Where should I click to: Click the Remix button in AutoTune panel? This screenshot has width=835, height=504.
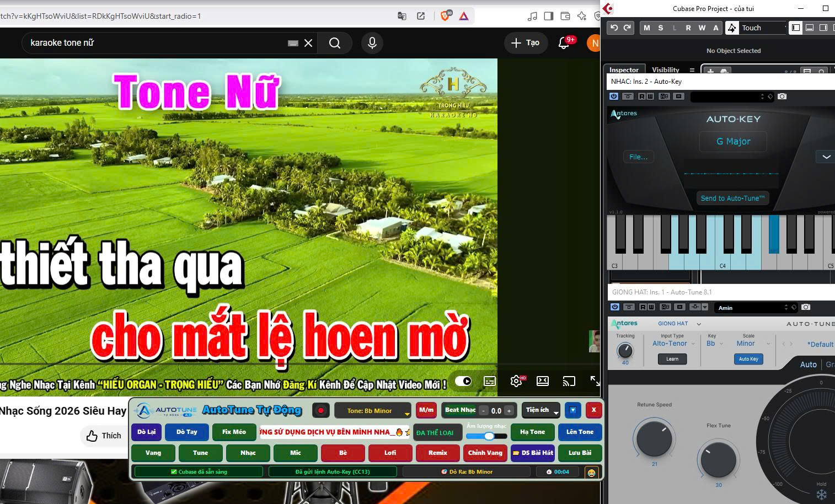click(438, 453)
